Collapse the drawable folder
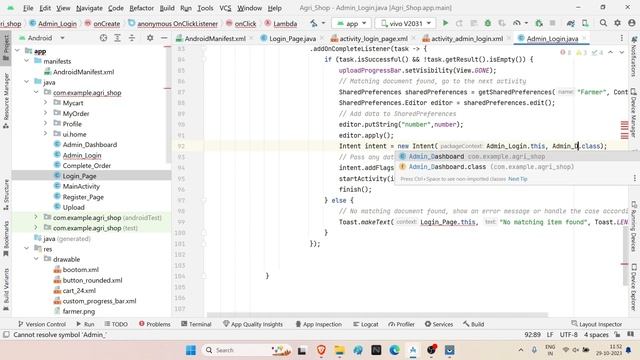640x360 pixels. (36, 259)
